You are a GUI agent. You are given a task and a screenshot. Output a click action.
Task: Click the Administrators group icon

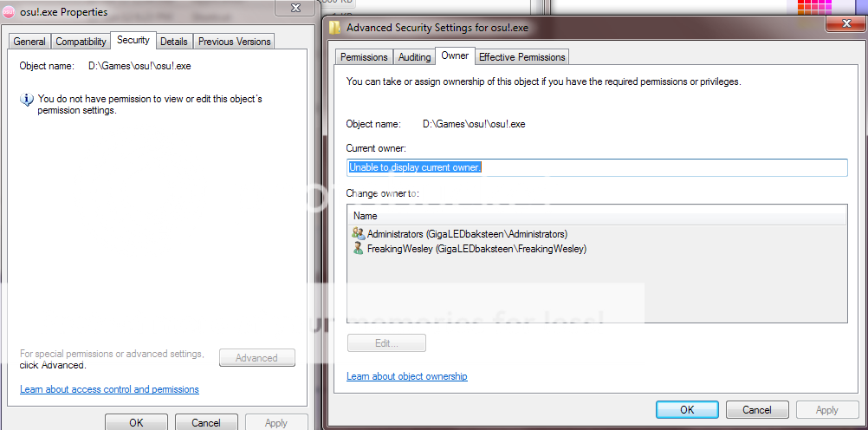(358, 233)
